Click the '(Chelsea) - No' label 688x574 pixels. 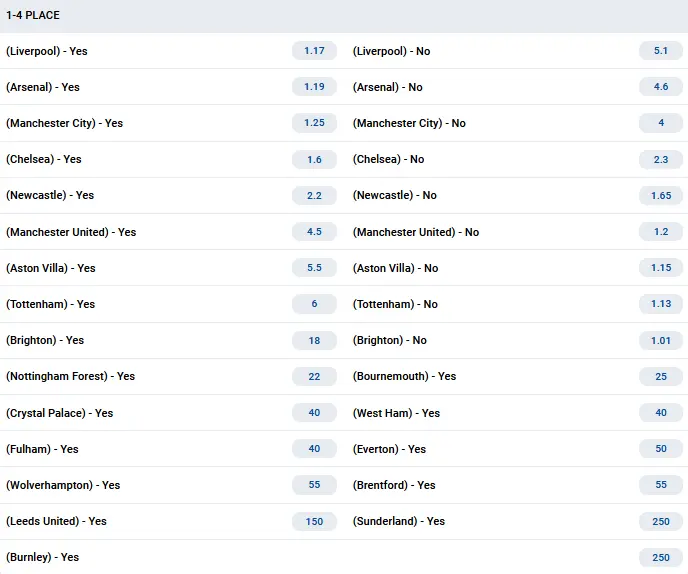coord(388,159)
